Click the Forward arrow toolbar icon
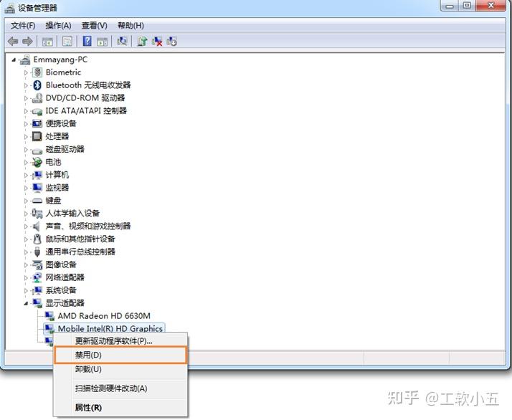 [x=27, y=42]
